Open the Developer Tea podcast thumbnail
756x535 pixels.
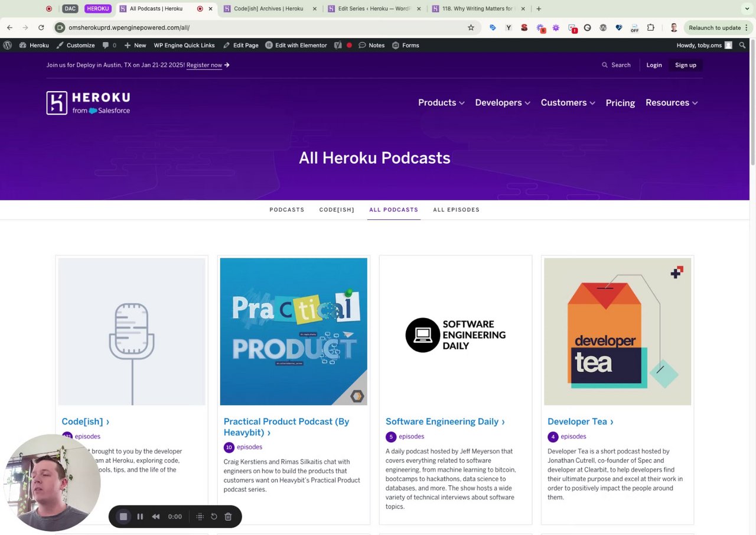click(617, 332)
